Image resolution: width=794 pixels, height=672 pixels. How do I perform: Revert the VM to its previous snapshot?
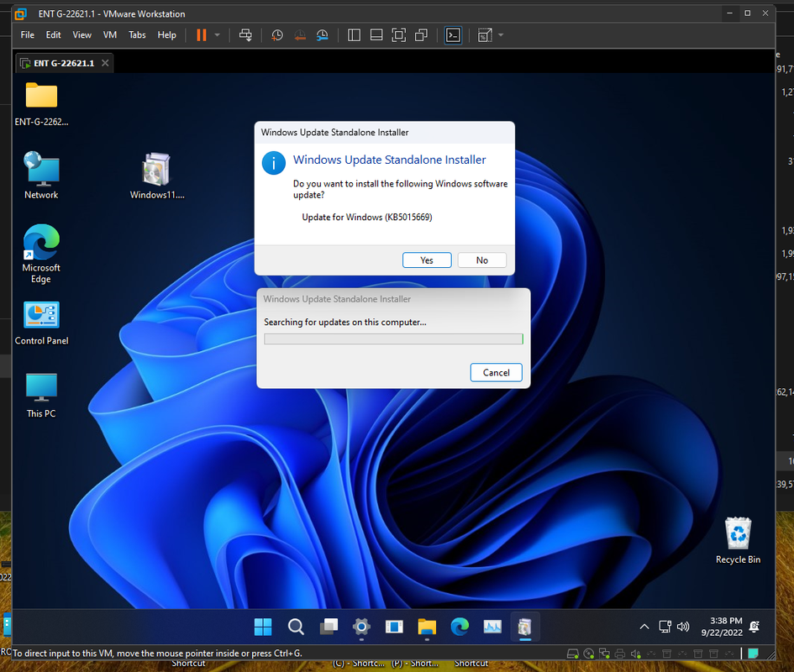pos(300,35)
